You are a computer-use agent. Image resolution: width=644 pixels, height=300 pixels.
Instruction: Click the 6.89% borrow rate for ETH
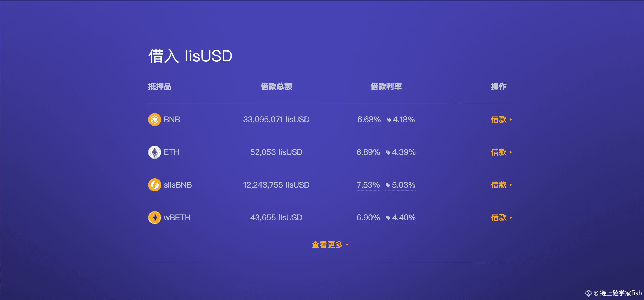point(368,152)
